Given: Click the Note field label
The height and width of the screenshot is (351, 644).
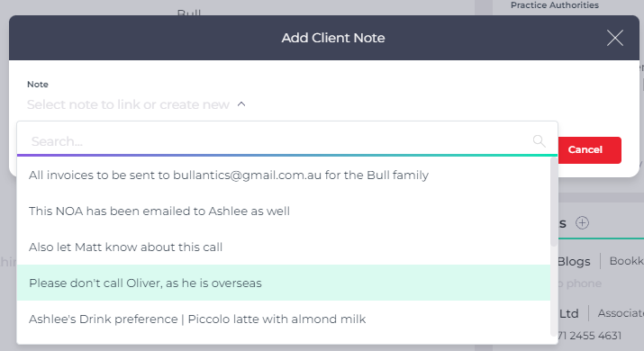Looking at the screenshot, I should [38, 85].
